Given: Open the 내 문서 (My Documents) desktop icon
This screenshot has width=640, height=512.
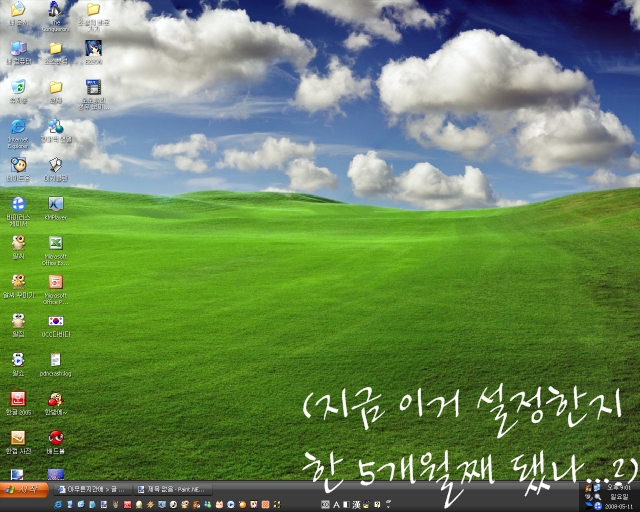Looking at the screenshot, I should point(18,10).
